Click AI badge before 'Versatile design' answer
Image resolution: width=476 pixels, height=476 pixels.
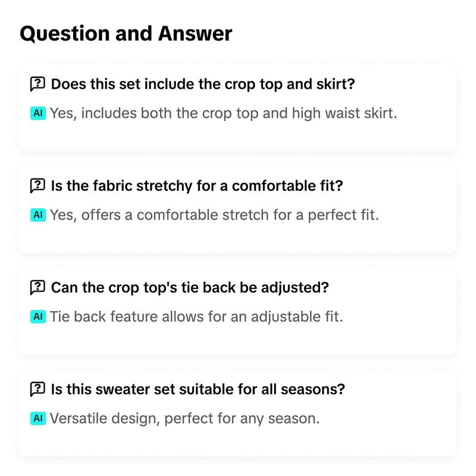(38, 418)
